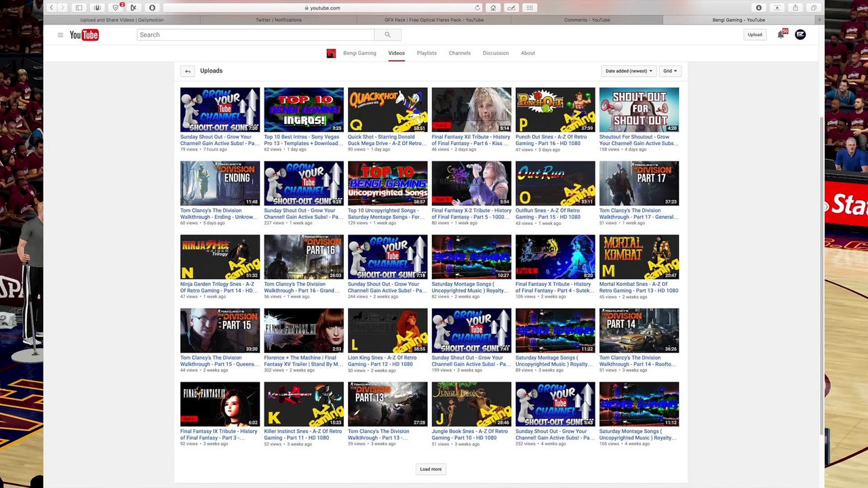Go to YouTube home via the logo
Image resolution: width=868 pixels, height=488 pixels.
(x=84, y=35)
